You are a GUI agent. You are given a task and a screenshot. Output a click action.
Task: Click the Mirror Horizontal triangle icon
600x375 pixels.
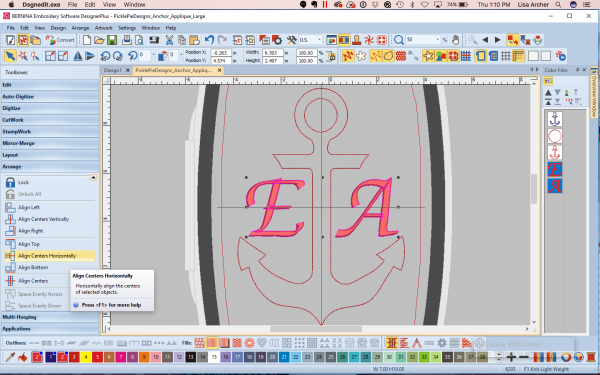(78, 56)
